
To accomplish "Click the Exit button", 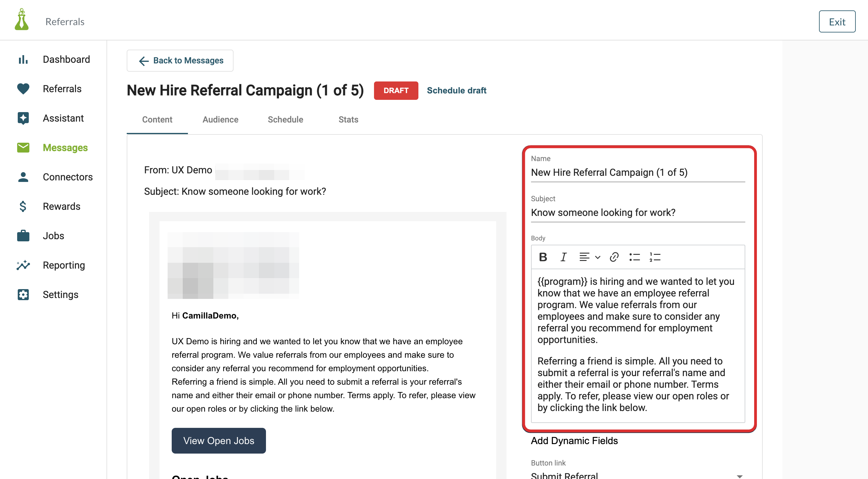I will tap(837, 22).
